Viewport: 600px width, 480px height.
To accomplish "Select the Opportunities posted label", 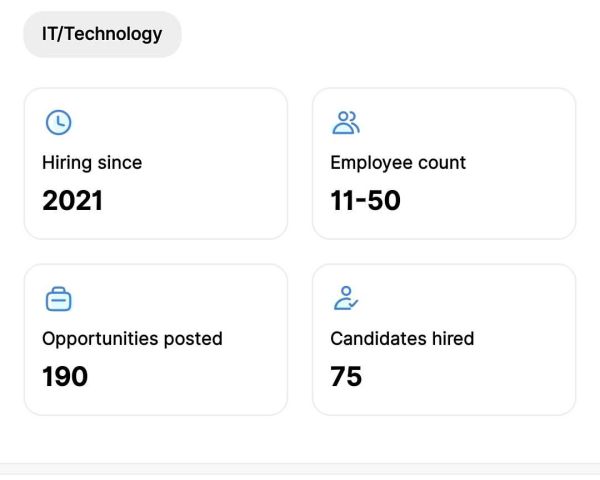I will (x=132, y=339).
